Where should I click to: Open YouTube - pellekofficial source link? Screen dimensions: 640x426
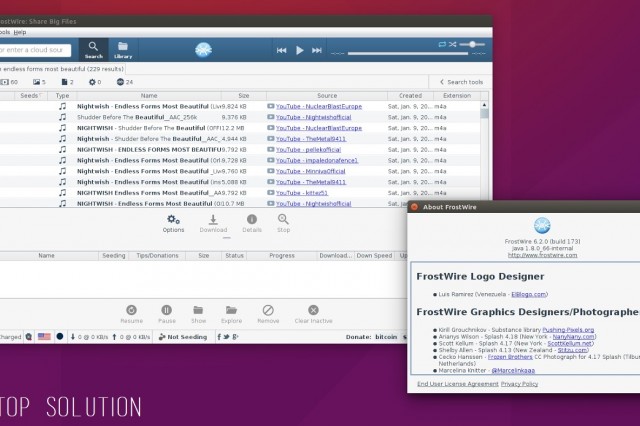308,150
